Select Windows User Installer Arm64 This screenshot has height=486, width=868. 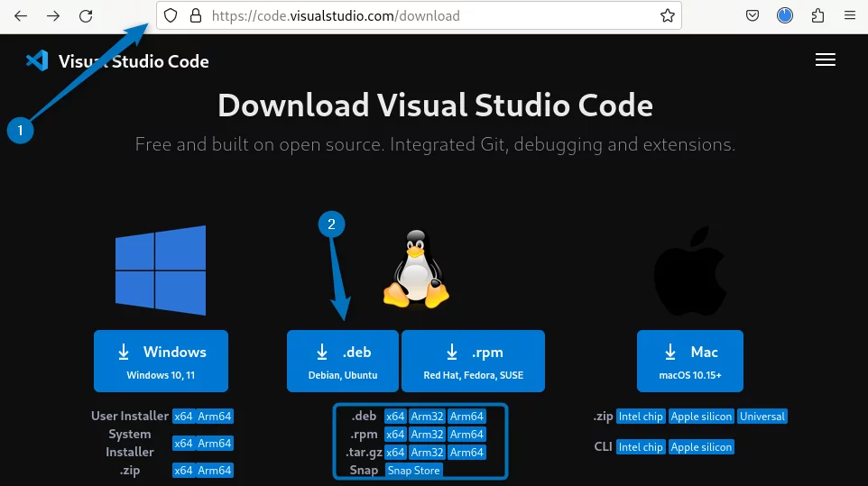[x=215, y=417]
